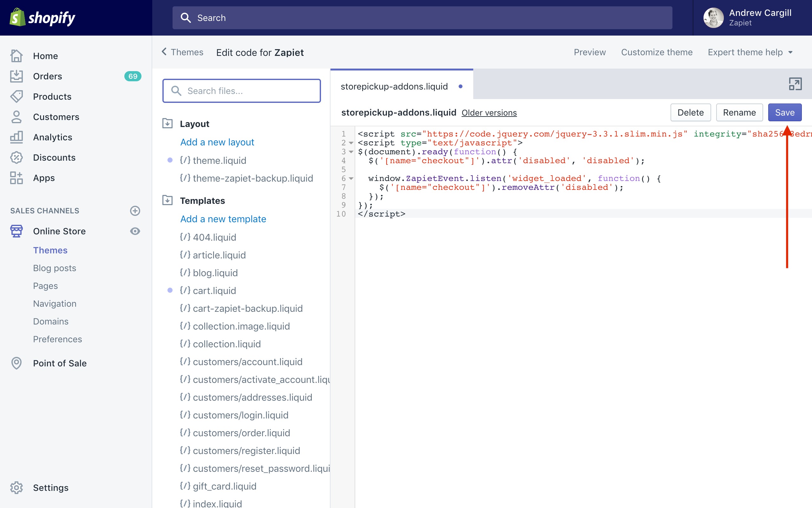This screenshot has width=812, height=508.
Task: Click the Analytics bar chart icon
Action: [16, 137]
